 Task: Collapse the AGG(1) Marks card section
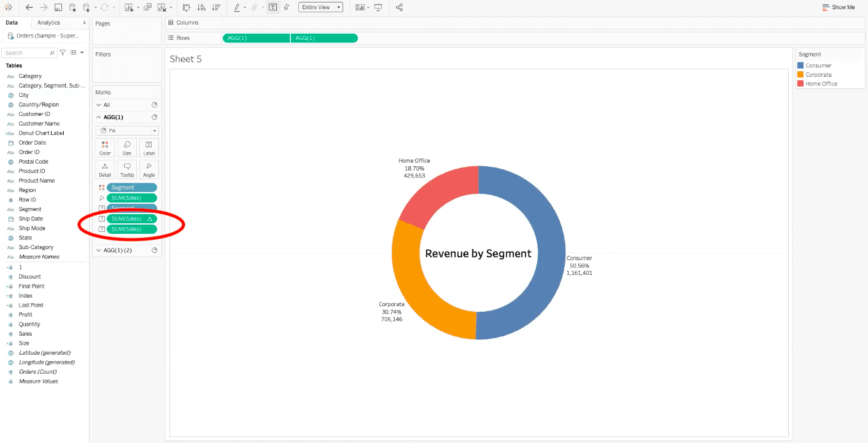99,117
